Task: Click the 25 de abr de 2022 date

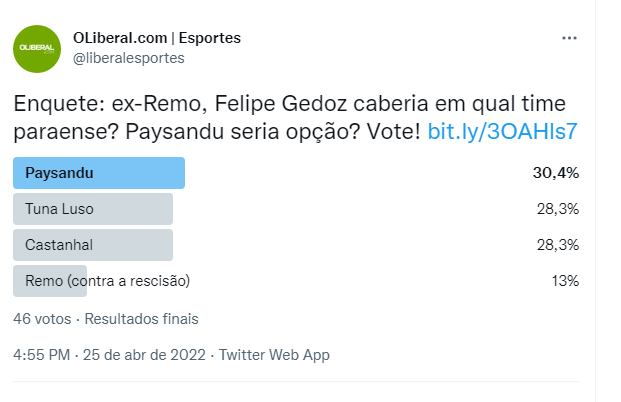Action: 145,355
